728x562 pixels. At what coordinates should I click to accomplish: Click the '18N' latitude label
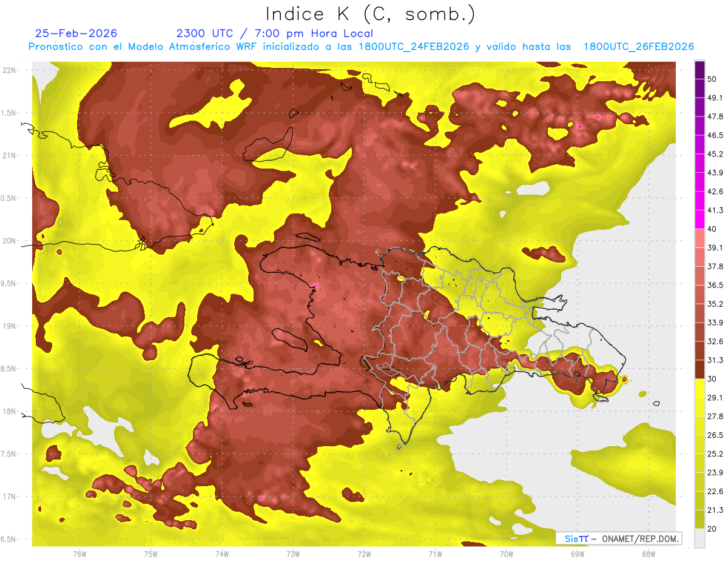[8, 411]
